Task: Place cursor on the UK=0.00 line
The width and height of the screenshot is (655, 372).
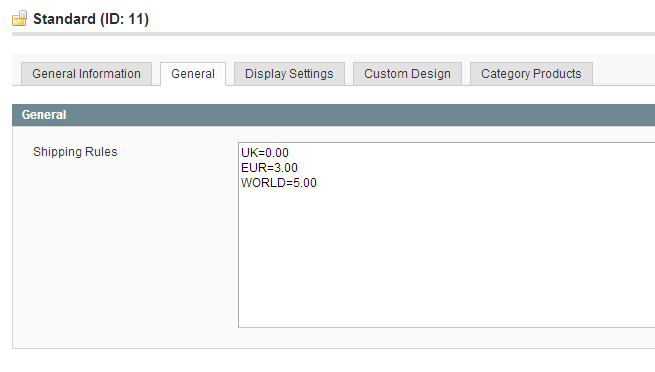Action: click(x=265, y=153)
